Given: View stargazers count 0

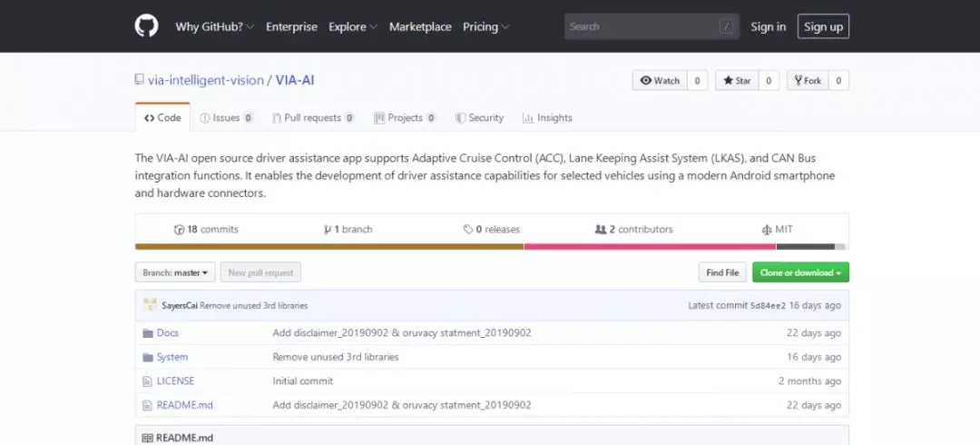Looking at the screenshot, I should coord(769,81).
